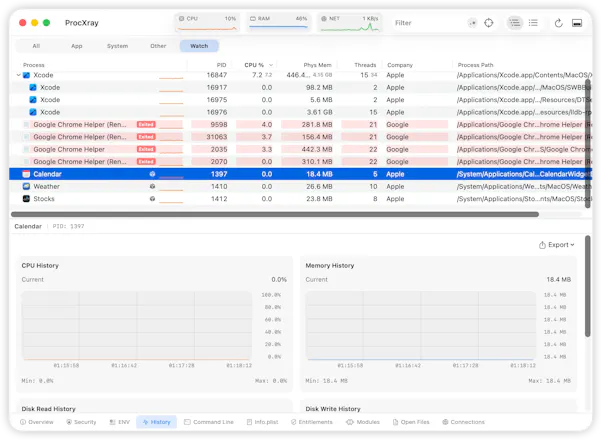Click Stocks memory value 23.8 MB

(x=319, y=199)
